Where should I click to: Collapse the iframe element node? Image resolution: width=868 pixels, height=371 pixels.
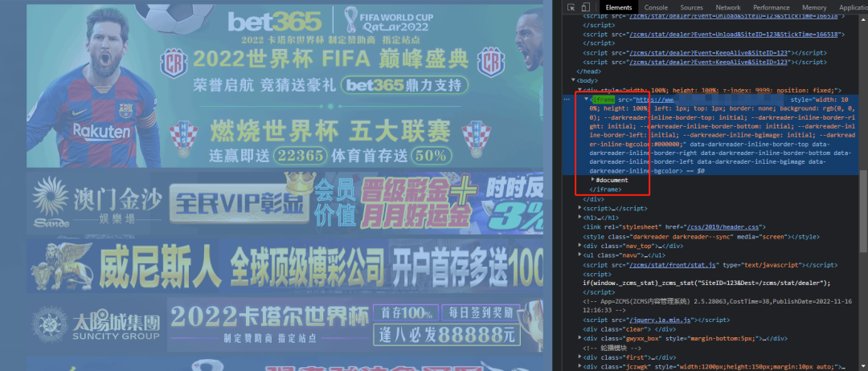pos(586,100)
